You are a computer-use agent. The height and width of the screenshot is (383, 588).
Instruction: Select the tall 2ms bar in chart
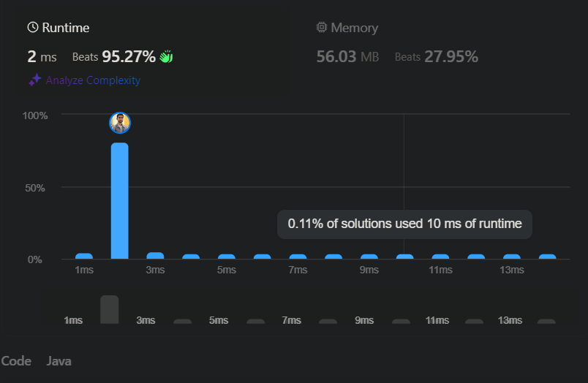point(120,201)
